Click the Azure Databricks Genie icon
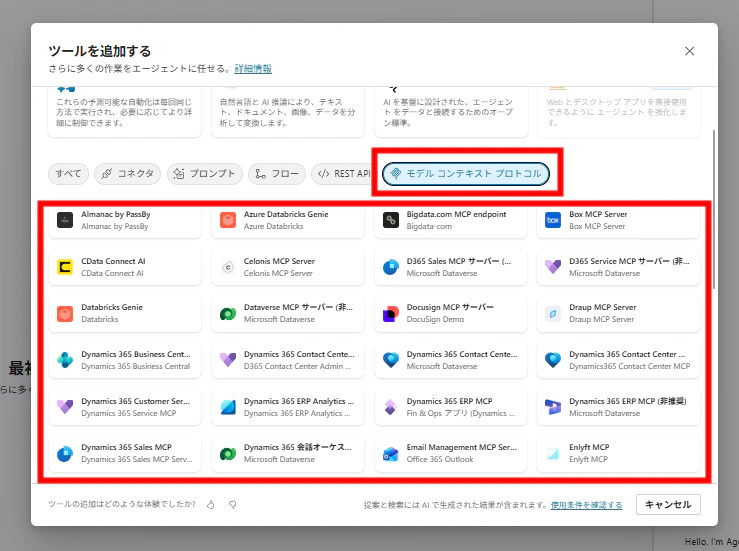Viewport: 739px width, 551px height. pyautogui.click(x=228, y=220)
